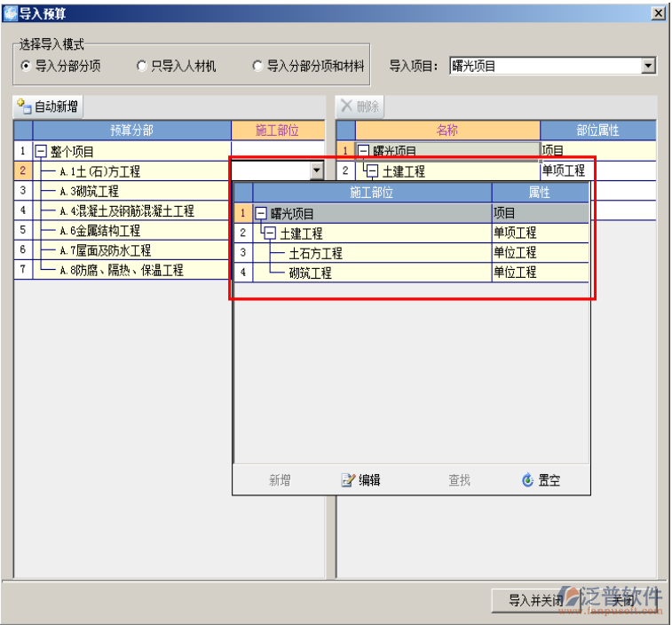Click the 新增 button in popup
Screen dimensions: 672x625
tap(280, 480)
